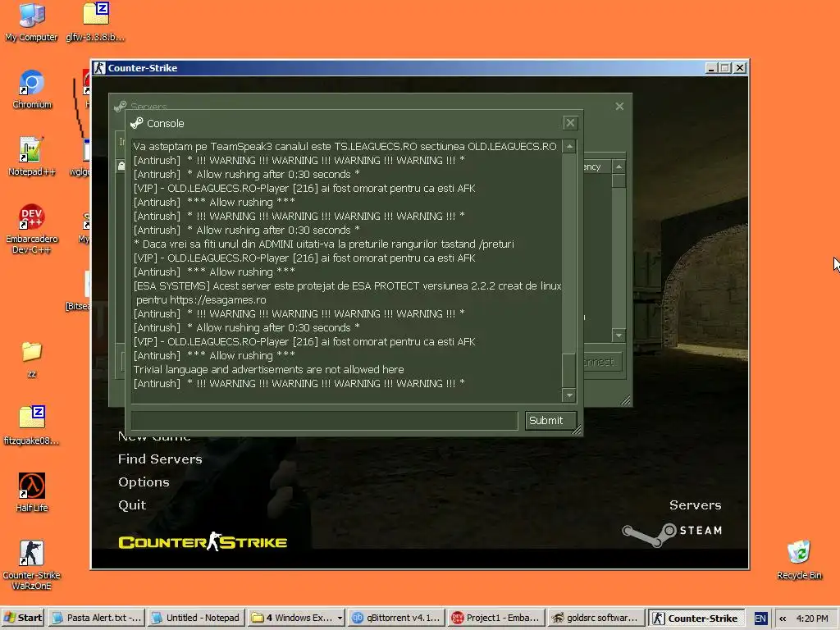
Task: Close the Servers dialog behind the console
Action: (x=619, y=106)
